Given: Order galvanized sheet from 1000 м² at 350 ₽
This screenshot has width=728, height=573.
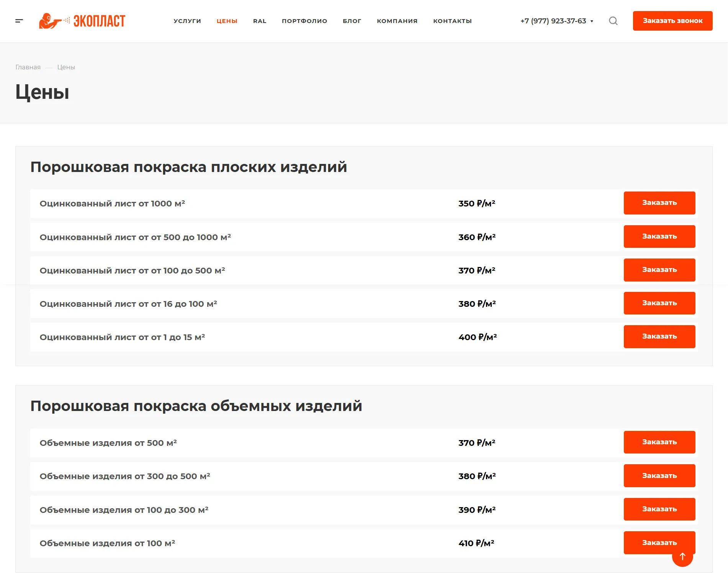Looking at the screenshot, I should pyautogui.click(x=659, y=203).
